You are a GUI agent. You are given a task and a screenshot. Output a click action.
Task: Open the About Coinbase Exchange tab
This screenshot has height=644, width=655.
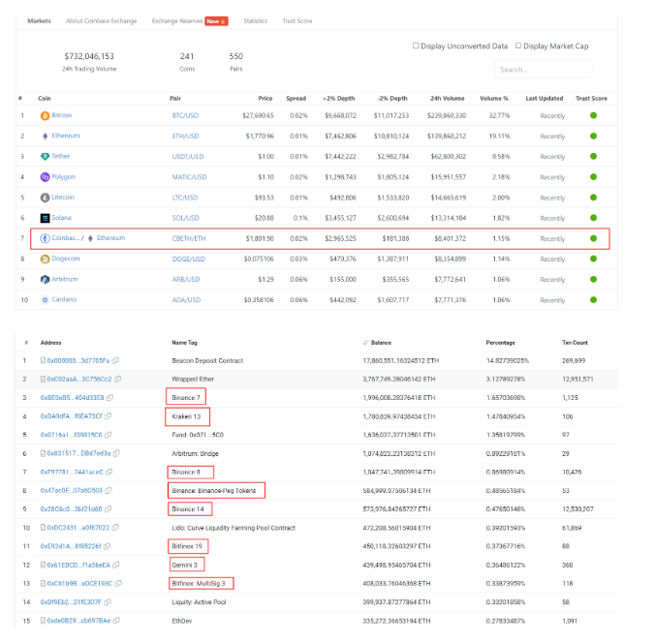(102, 21)
